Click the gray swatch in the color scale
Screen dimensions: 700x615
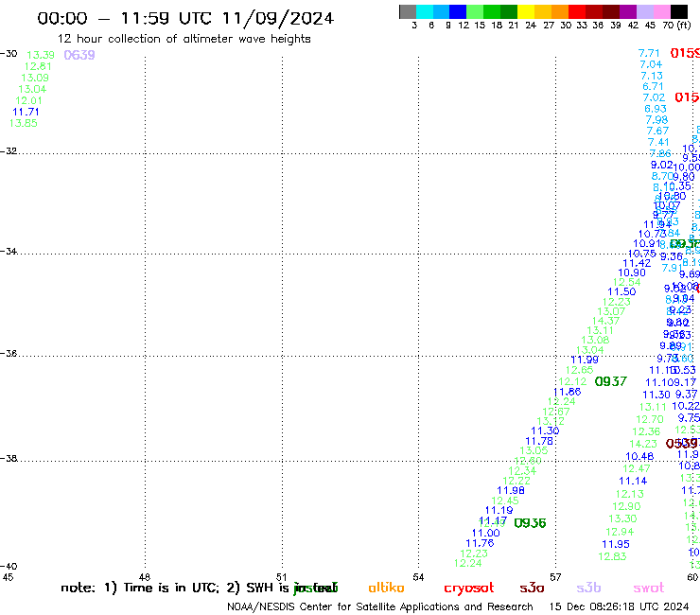(x=408, y=11)
